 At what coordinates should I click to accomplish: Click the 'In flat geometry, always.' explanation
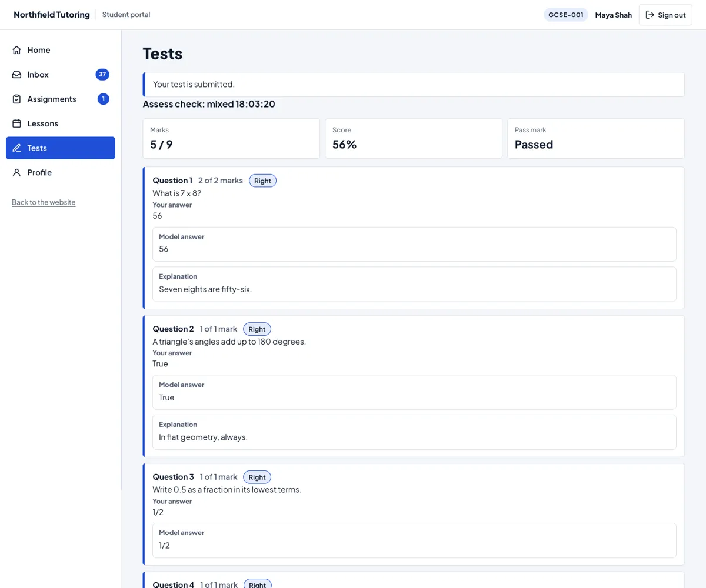(204, 437)
